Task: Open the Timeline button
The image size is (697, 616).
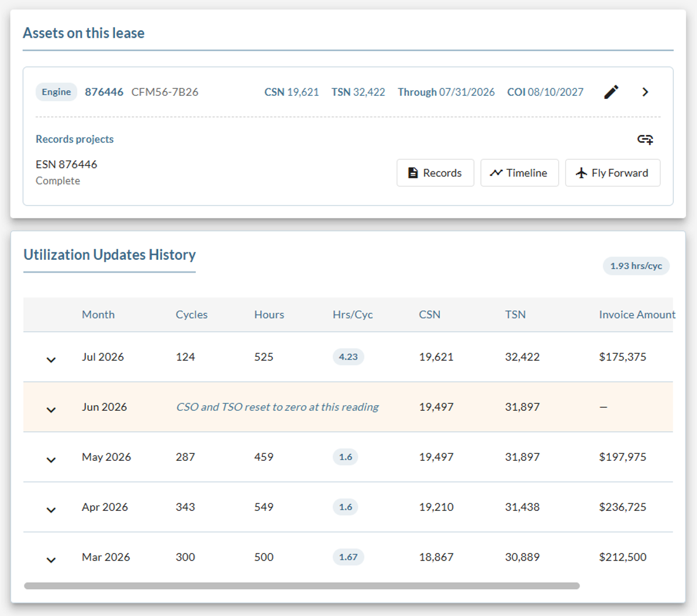Action: click(x=520, y=173)
